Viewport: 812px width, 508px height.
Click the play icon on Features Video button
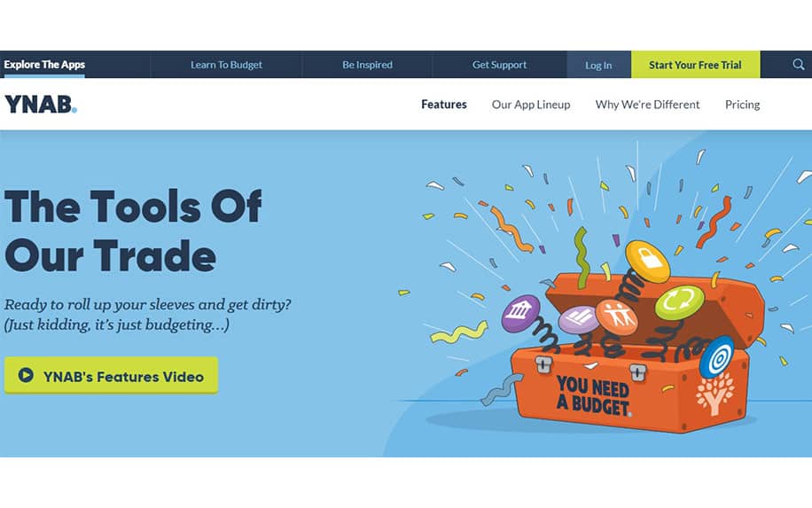click(26, 375)
